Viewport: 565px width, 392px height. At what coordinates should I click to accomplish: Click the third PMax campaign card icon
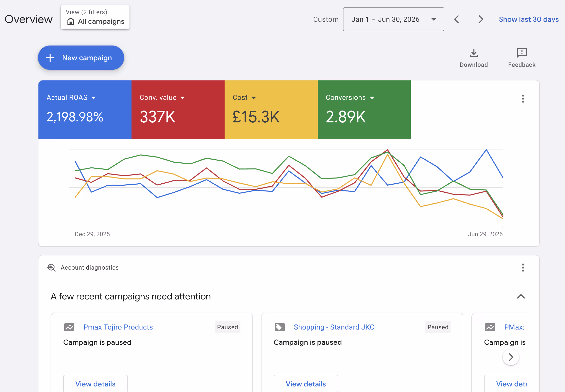click(x=490, y=327)
